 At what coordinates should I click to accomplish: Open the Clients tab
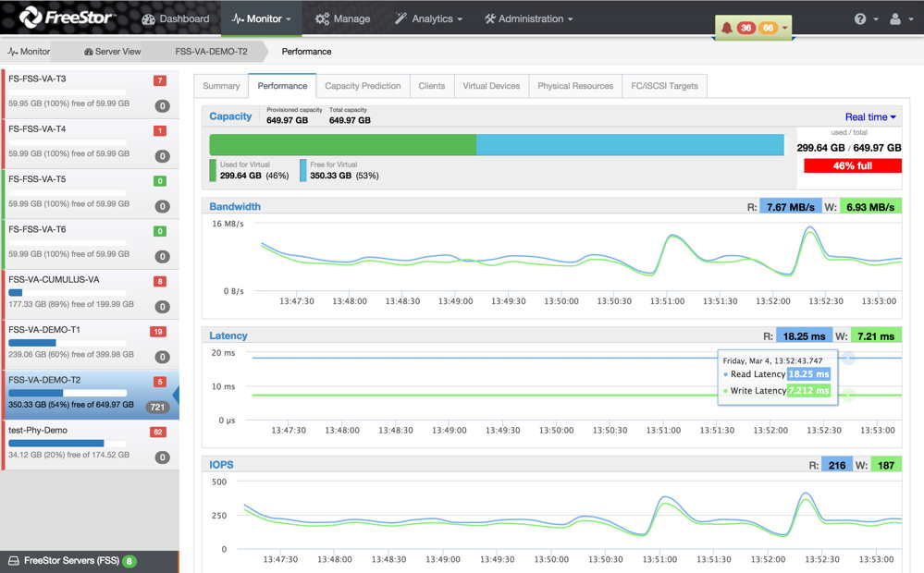[x=431, y=86]
